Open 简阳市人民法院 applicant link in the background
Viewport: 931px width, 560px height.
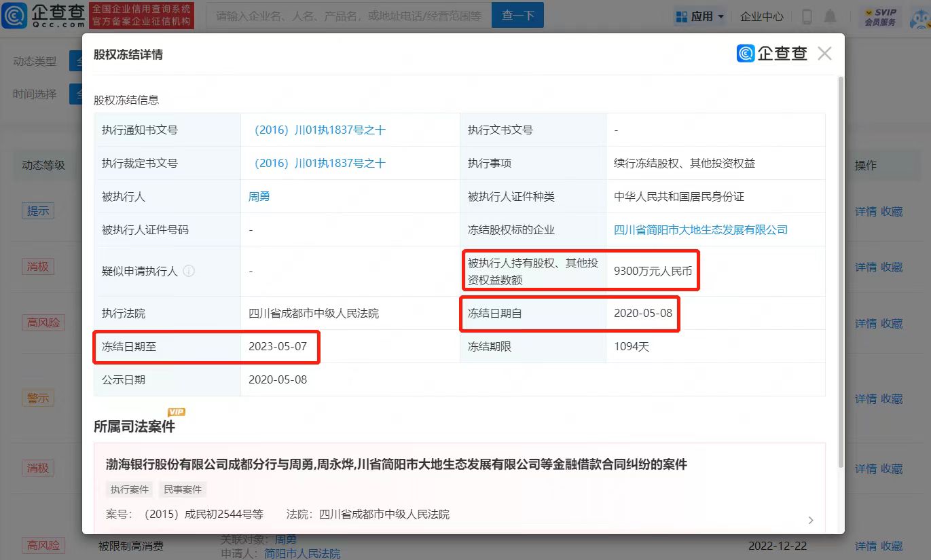click(302, 554)
